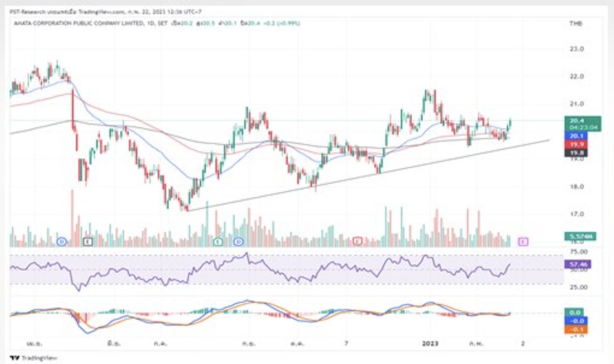Open the D dividend marker beside black E
The image size is (614, 364).
coord(62,241)
